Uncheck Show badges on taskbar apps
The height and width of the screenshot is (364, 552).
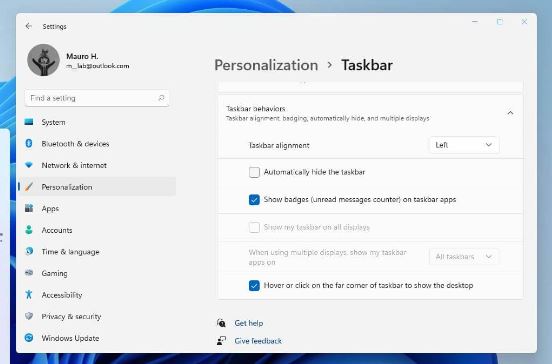point(254,200)
